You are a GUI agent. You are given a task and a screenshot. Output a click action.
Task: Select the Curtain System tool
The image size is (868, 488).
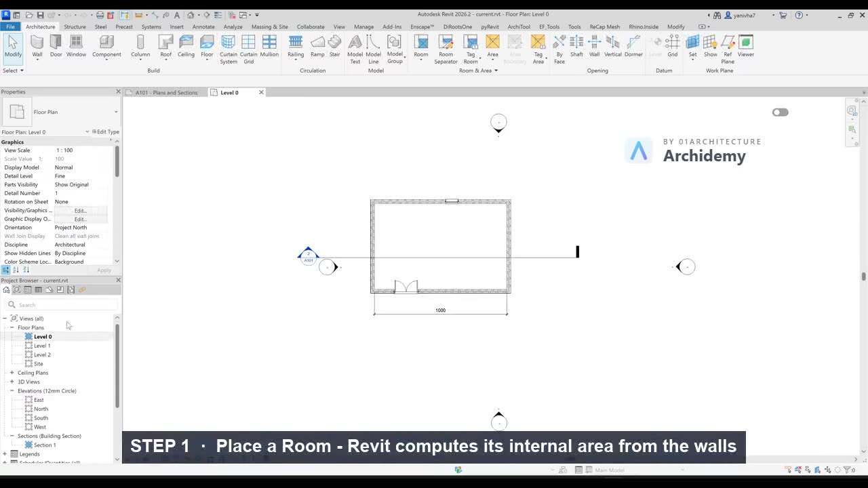(x=229, y=49)
